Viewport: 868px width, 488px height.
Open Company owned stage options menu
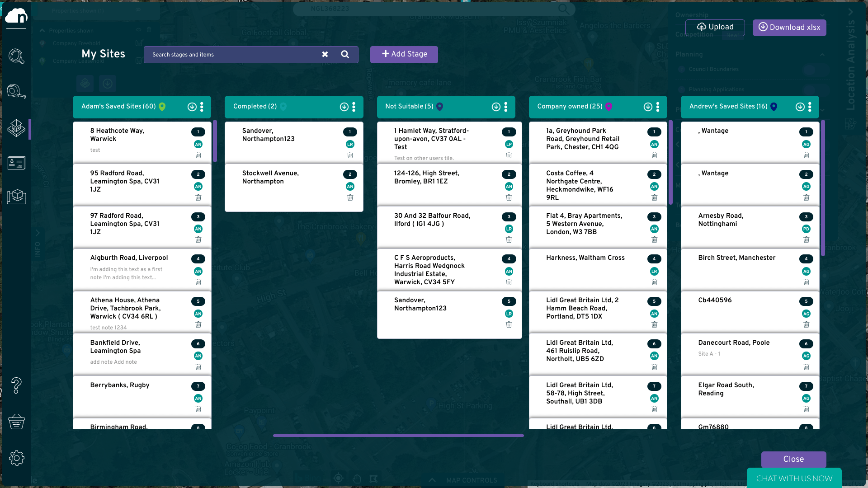658,107
